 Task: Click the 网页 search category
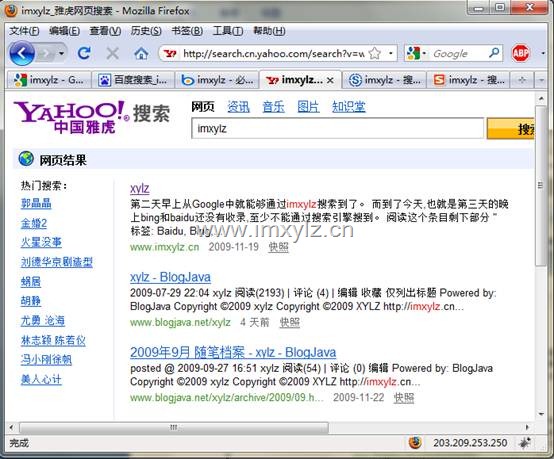pos(203,106)
